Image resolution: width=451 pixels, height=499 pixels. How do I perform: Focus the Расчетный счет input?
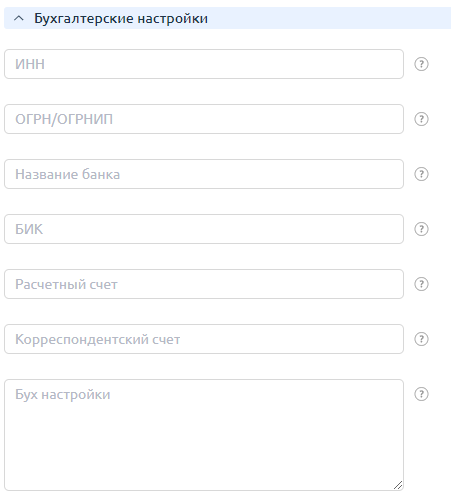pyautogui.click(x=204, y=284)
